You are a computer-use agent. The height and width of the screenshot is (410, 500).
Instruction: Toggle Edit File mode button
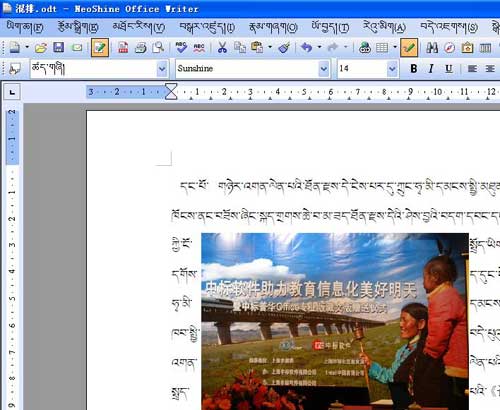click(100, 48)
